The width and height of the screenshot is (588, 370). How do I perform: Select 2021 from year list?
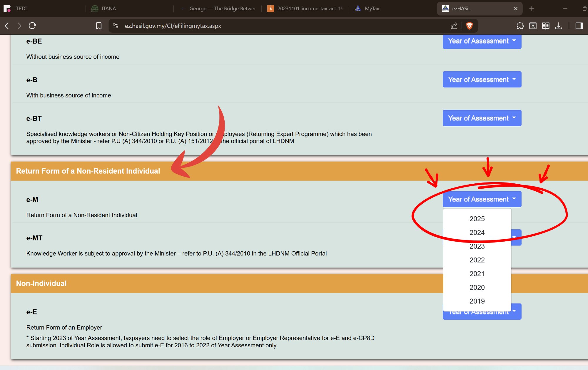tap(477, 274)
